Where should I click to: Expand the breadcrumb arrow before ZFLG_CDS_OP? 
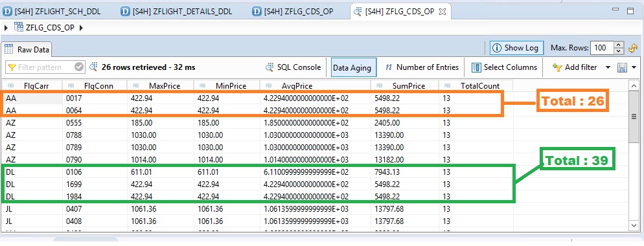click(6, 28)
